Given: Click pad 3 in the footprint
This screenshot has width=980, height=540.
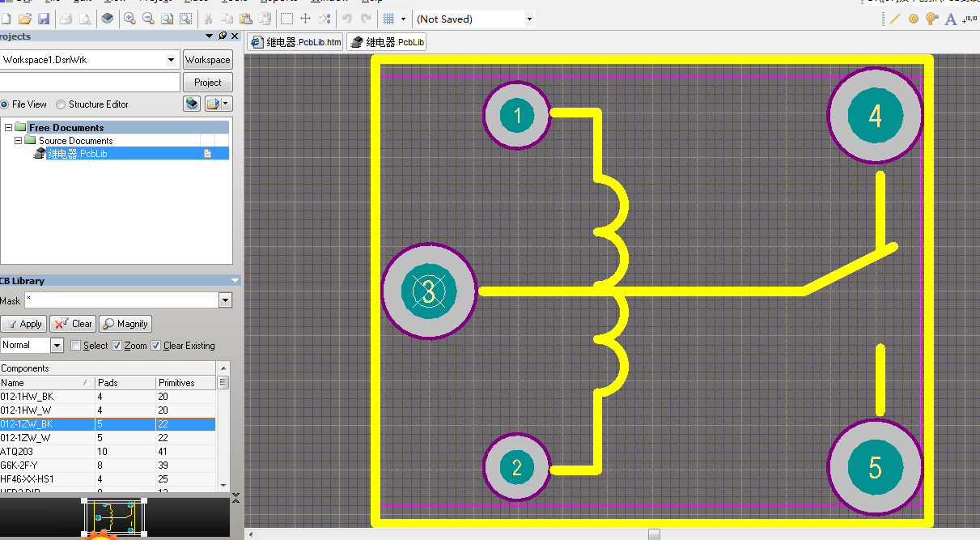Looking at the screenshot, I should point(429,291).
